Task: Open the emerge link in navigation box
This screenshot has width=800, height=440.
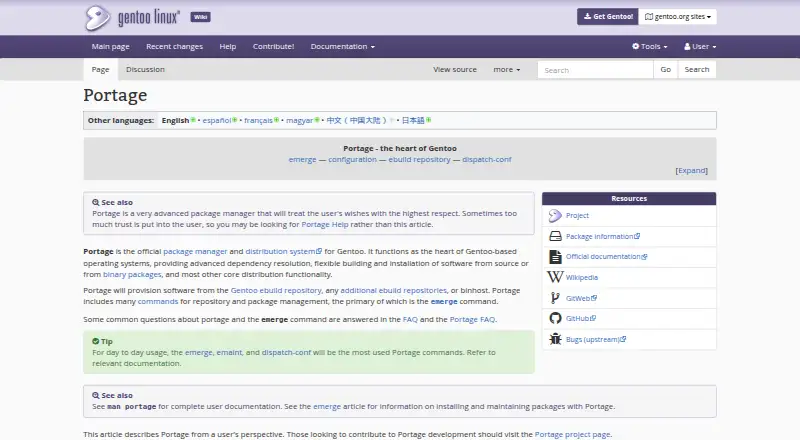Action: (x=302, y=159)
